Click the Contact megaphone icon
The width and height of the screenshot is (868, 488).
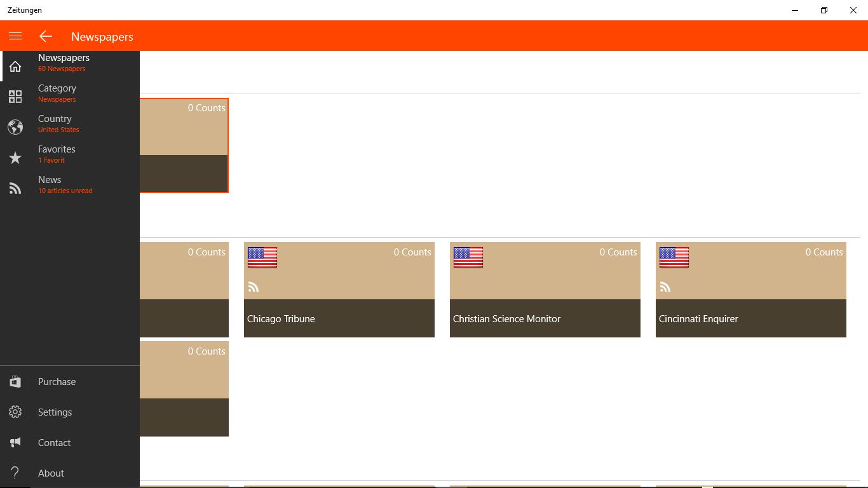click(15, 442)
